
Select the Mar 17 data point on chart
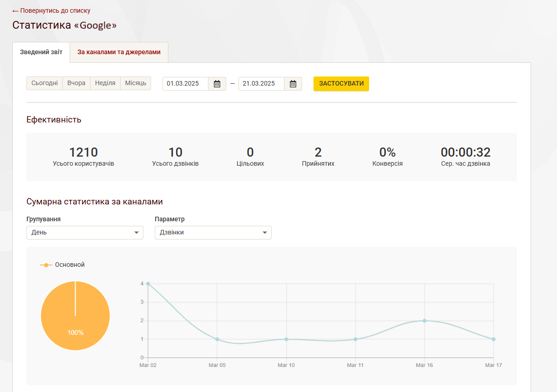[493, 339]
